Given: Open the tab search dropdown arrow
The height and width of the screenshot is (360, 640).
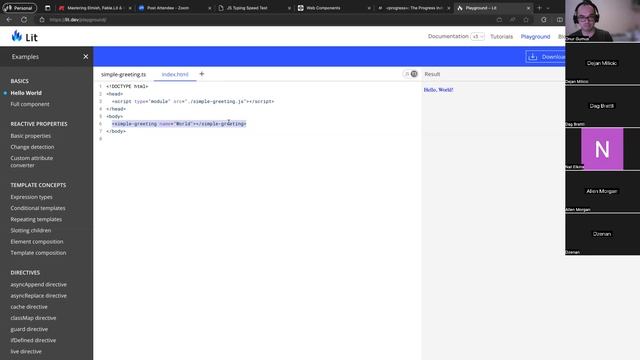Looking at the screenshot, I should tap(548, 8).
